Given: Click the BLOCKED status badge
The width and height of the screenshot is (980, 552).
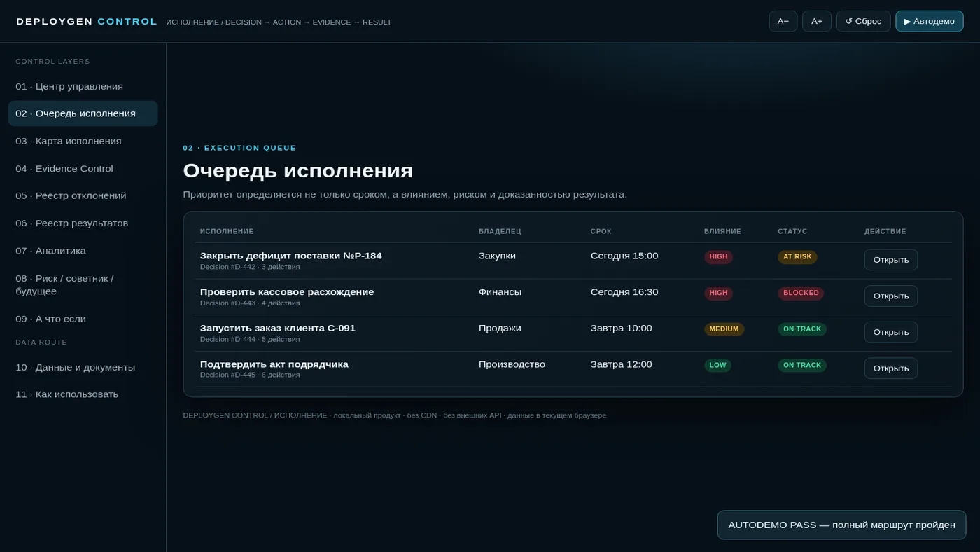Looking at the screenshot, I should click(801, 293).
